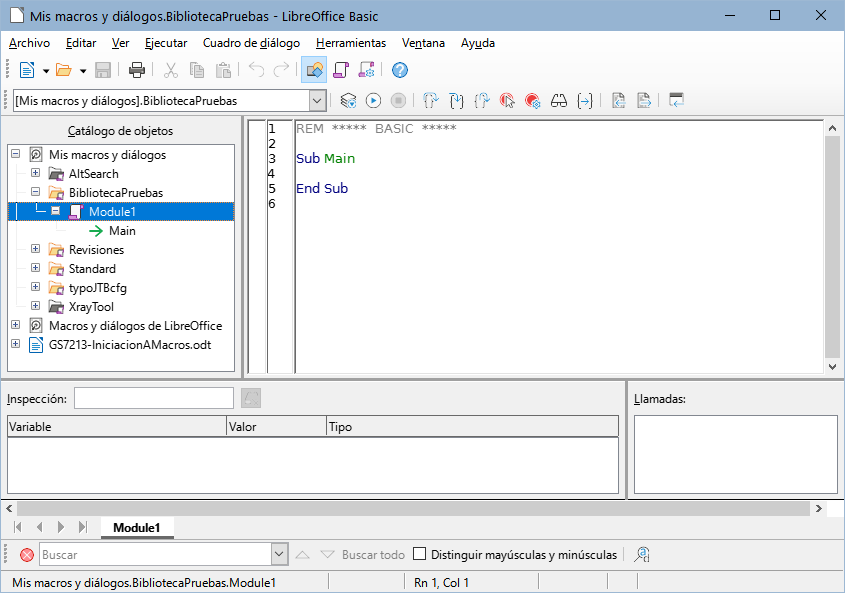845x593 pixels.
Task: Expand the Revisiones library
Action: (x=36, y=249)
